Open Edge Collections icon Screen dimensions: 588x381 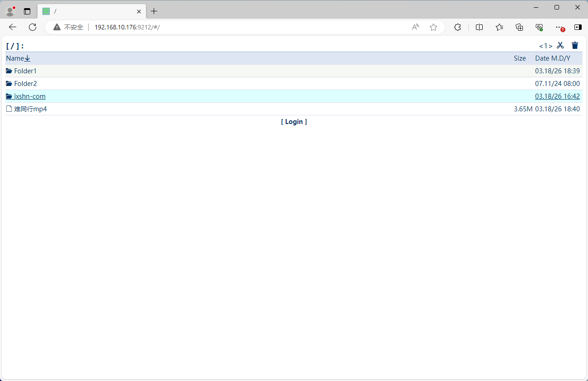tap(519, 27)
